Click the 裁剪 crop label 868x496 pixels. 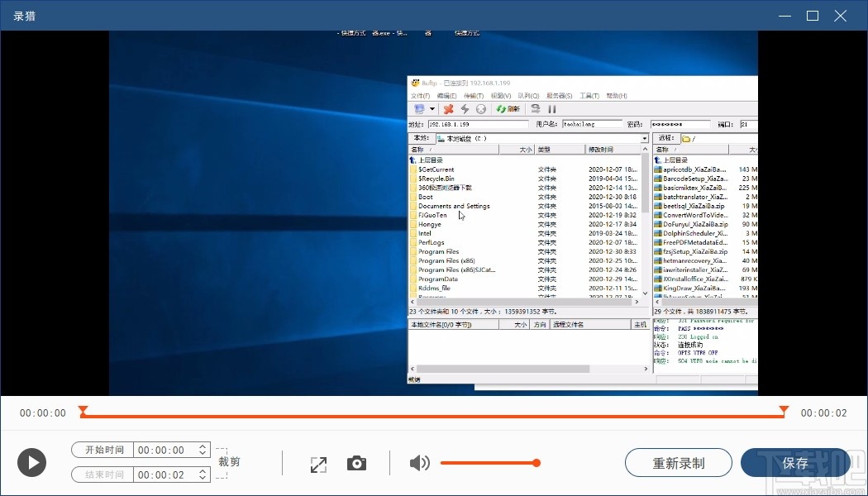[x=229, y=462]
